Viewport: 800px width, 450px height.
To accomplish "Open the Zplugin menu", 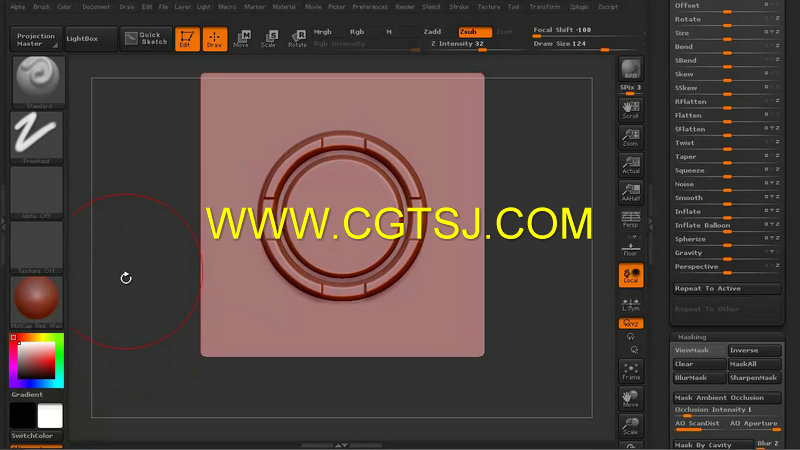I will tap(579, 7).
